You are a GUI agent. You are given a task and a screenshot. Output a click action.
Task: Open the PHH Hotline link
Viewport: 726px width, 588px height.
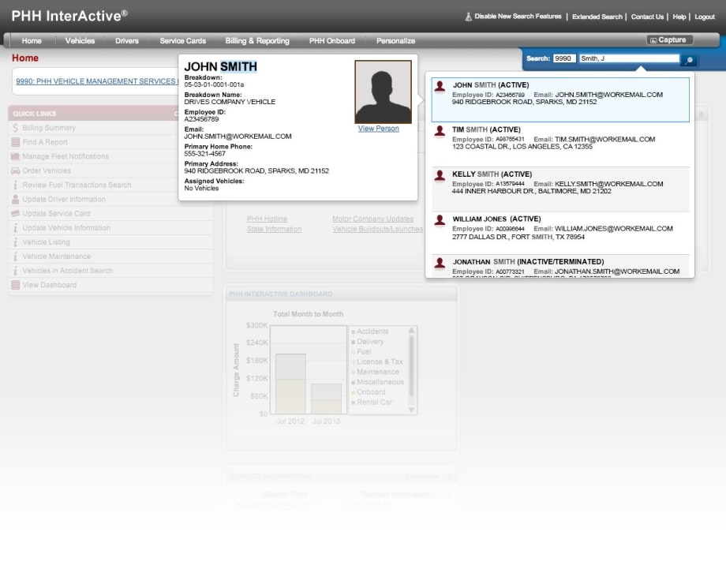pyautogui.click(x=267, y=219)
